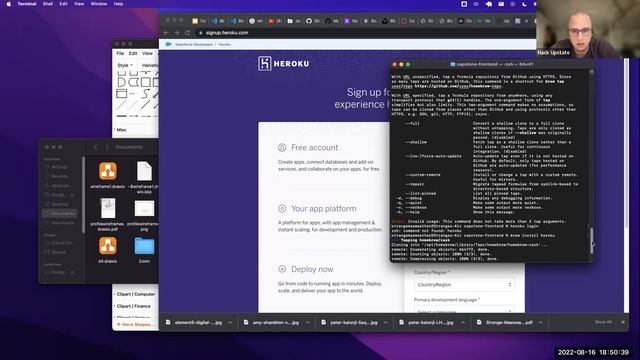This screenshot has height=360, width=640.
Task: Select the Zoom folder in Finder
Action: coord(144,250)
